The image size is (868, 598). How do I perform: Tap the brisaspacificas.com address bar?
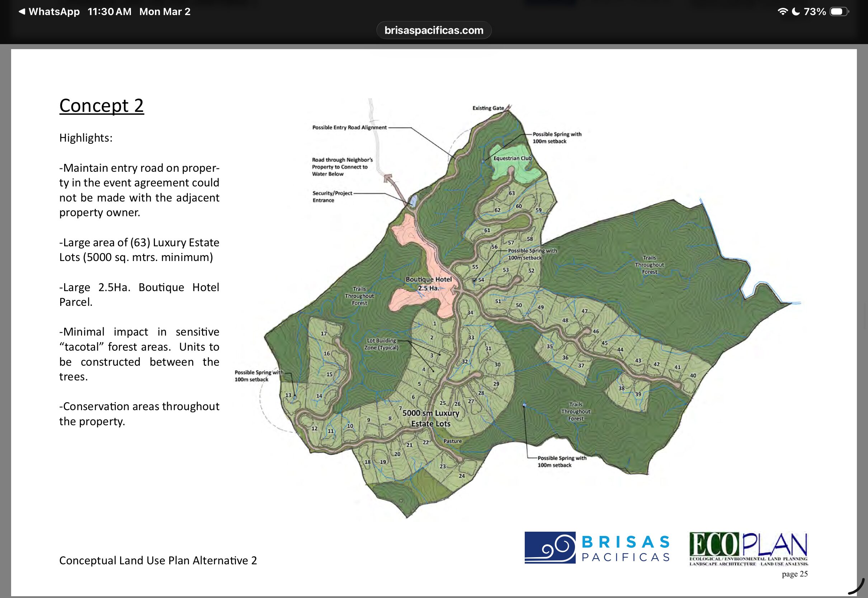click(434, 30)
